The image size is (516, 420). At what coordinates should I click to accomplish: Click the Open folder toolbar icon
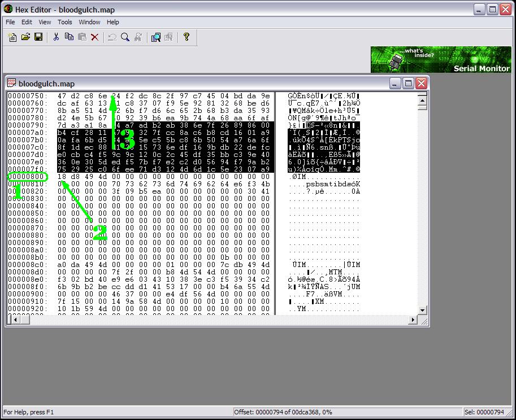[x=25, y=37]
